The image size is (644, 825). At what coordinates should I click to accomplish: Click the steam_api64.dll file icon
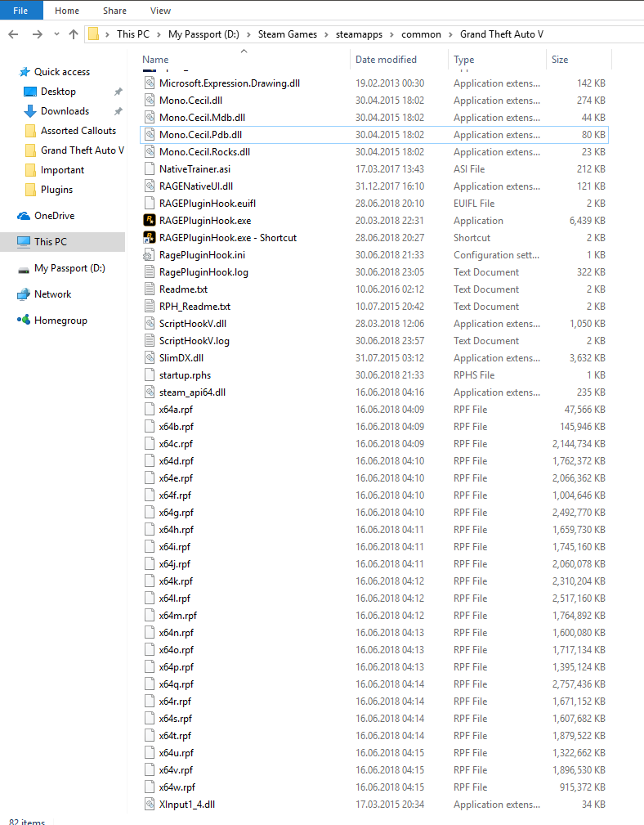coord(150,392)
